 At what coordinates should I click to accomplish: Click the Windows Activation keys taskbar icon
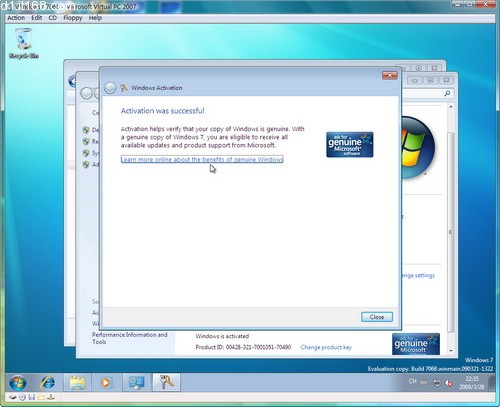coord(166,382)
